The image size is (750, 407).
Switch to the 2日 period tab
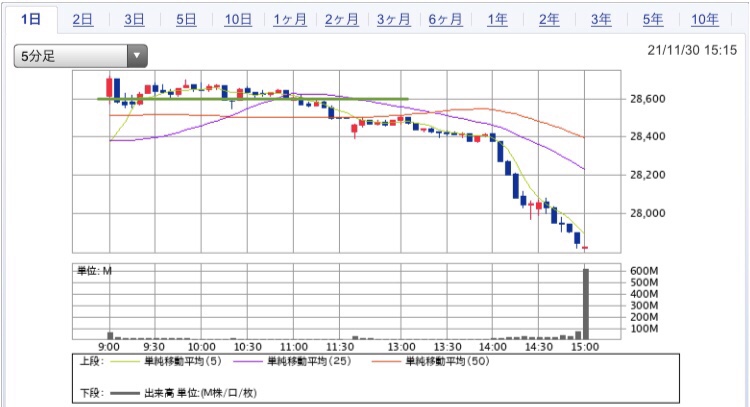tap(83, 20)
